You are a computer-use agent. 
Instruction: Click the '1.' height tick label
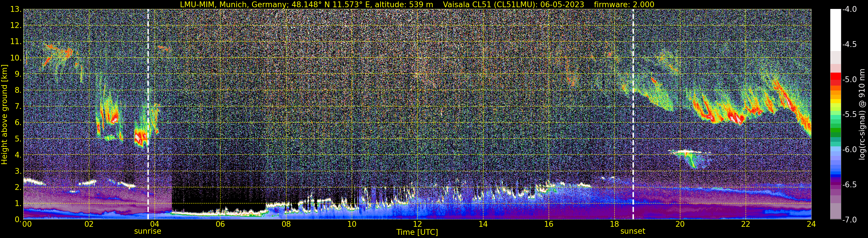click(x=18, y=204)
